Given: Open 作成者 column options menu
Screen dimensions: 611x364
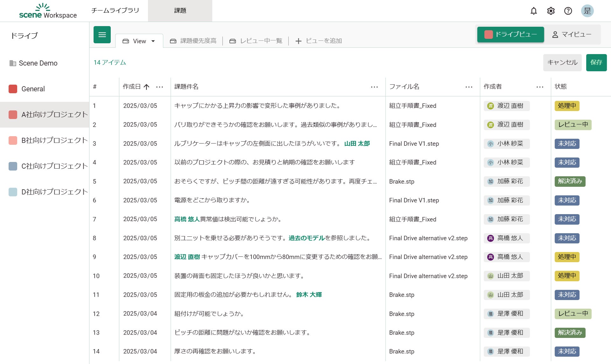Looking at the screenshot, I should click(x=540, y=87).
